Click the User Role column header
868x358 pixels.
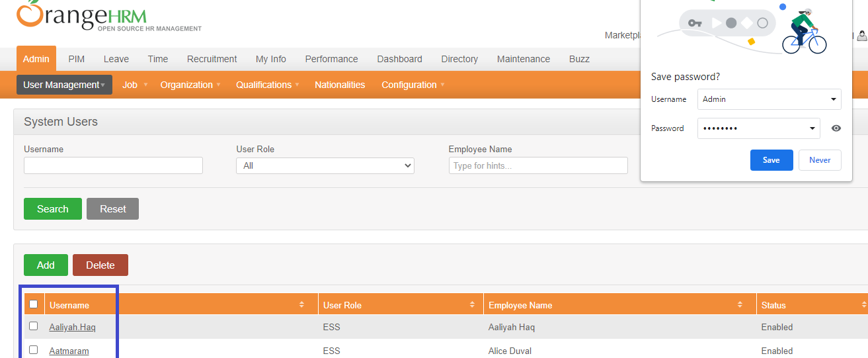(x=342, y=305)
